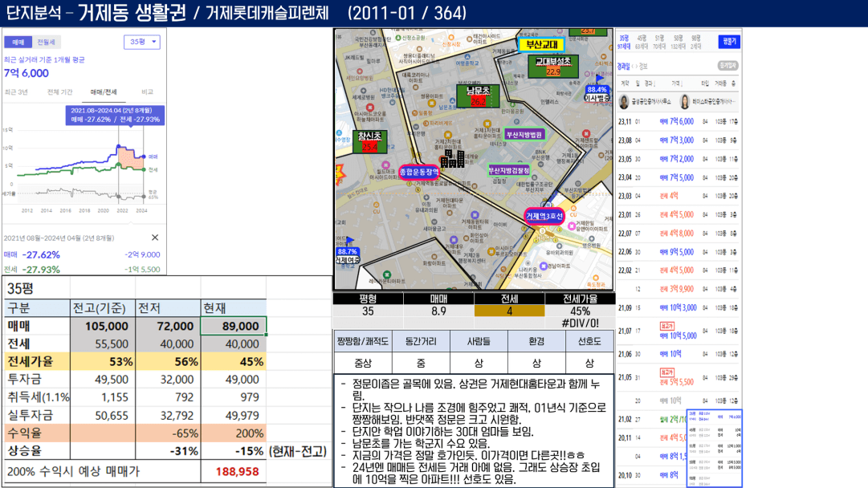Click the #DIV/0! error cell
This screenshot has height=488, width=868.
point(580,323)
